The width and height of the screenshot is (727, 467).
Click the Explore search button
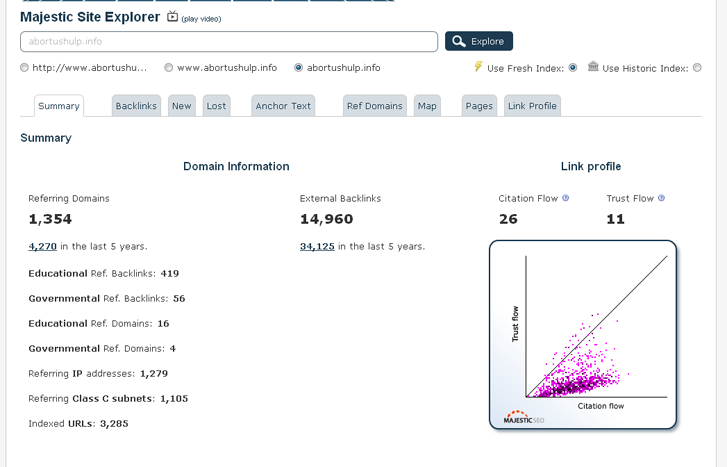tap(479, 41)
